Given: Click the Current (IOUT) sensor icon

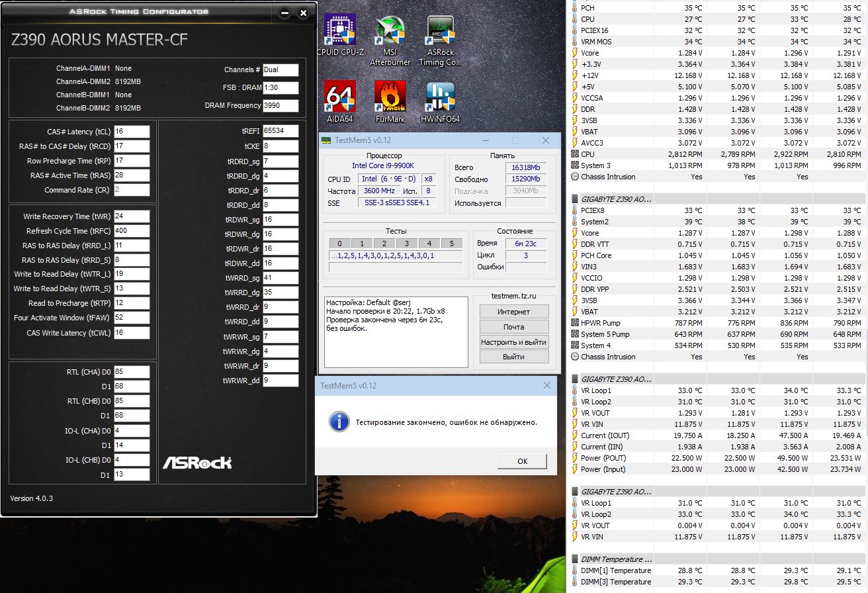Looking at the screenshot, I should tap(574, 435).
